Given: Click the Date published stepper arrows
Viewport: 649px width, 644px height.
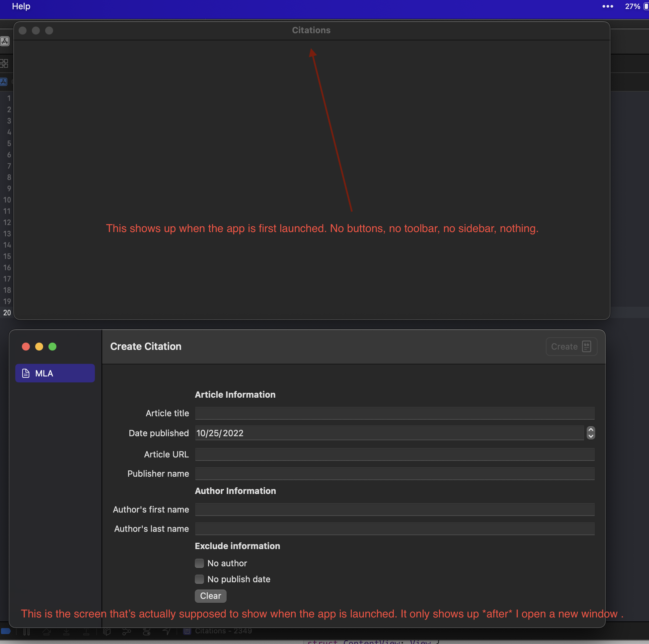Looking at the screenshot, I should click(x=591, y=433).
